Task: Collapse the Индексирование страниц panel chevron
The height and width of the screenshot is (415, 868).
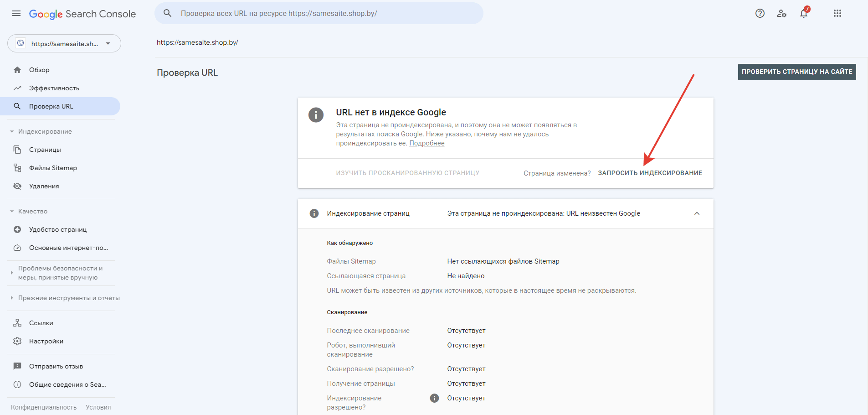Action: [697, 213]
